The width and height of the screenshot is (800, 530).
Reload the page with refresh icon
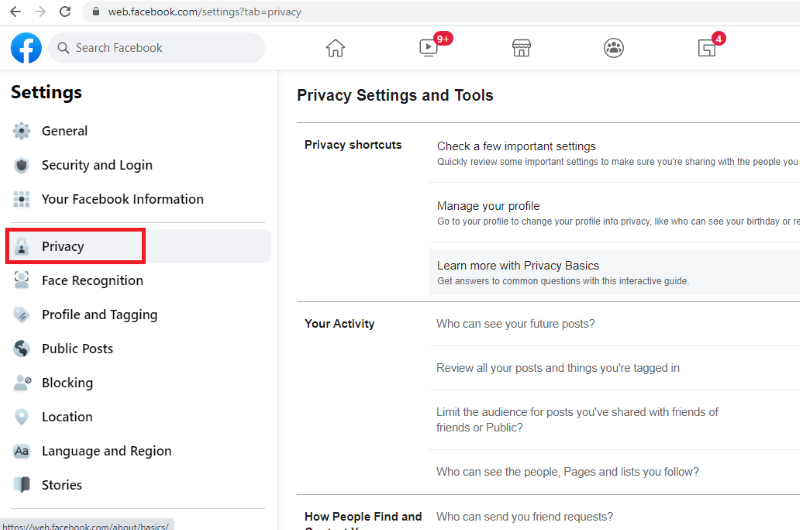(65, 11)
